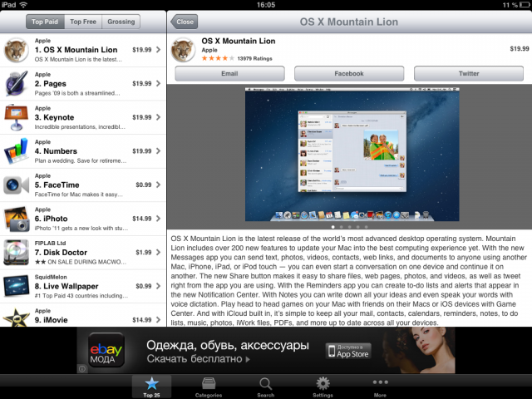Tap the app description text

tap(349, 281)
